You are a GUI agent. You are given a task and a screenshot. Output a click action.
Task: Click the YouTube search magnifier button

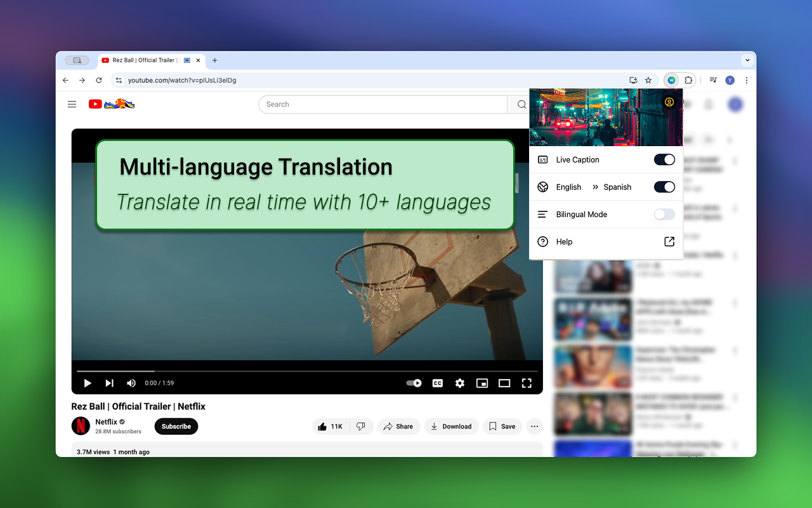click(521, 104)
